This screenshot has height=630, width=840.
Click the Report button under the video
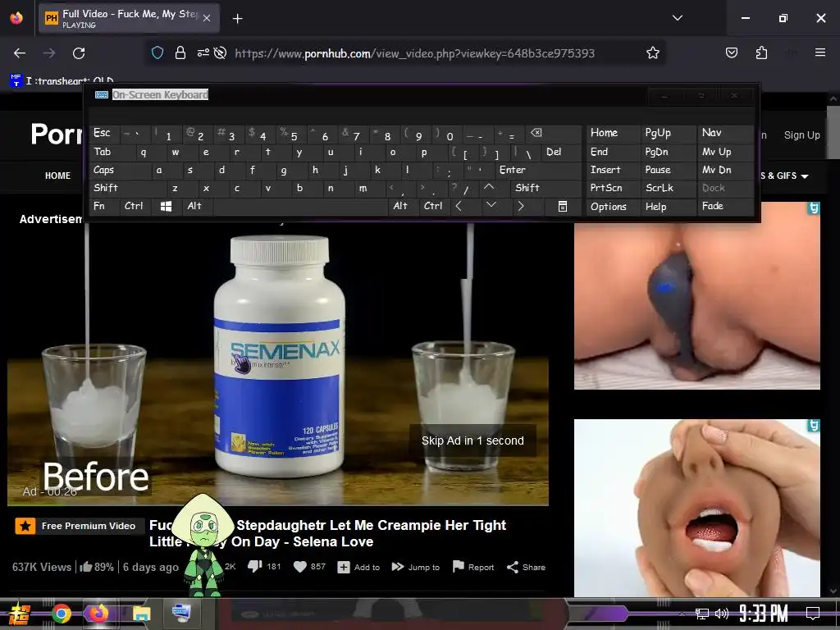[473, 567]
